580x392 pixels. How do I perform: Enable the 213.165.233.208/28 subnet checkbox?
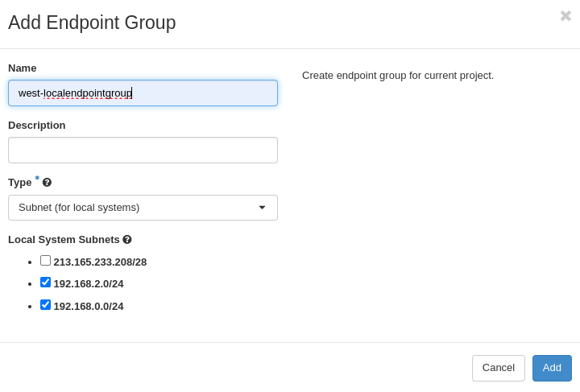tap(46, 261)
